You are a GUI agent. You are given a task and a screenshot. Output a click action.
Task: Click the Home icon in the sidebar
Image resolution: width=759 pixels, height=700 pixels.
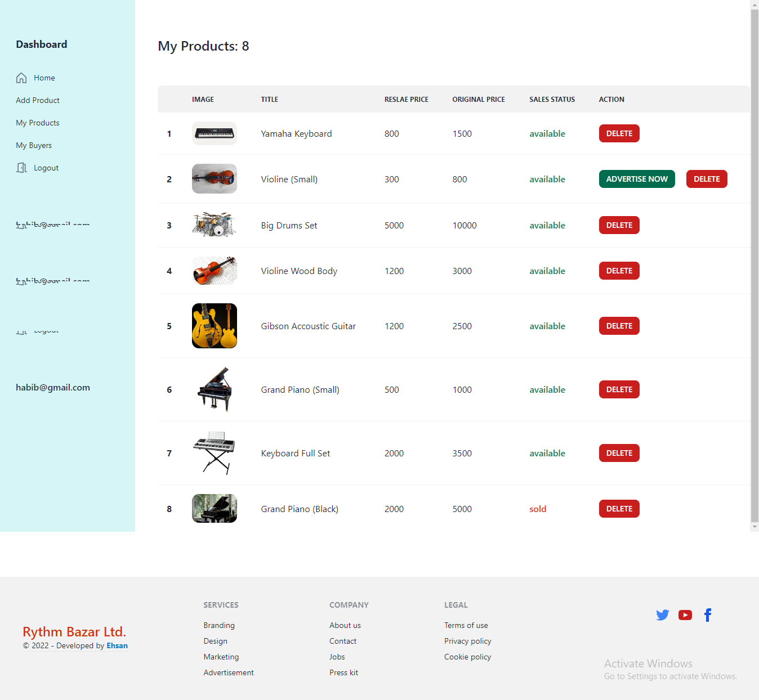point(21,78)
